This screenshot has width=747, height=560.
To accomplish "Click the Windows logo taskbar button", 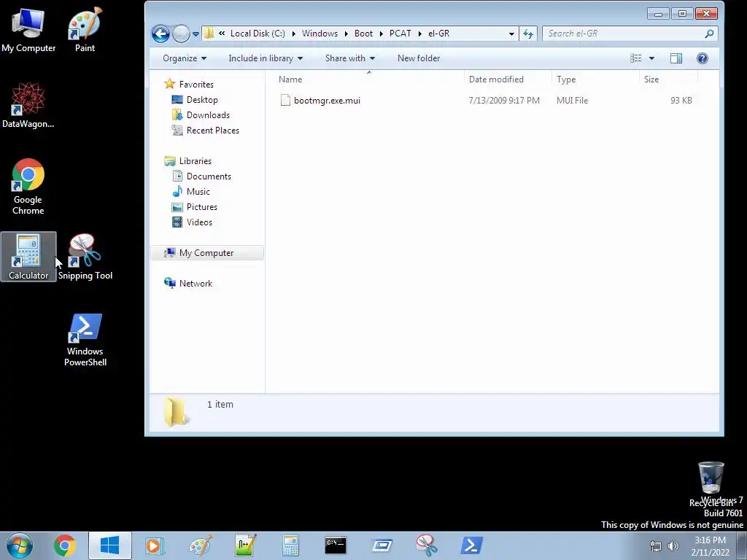I will coord(110,545).
